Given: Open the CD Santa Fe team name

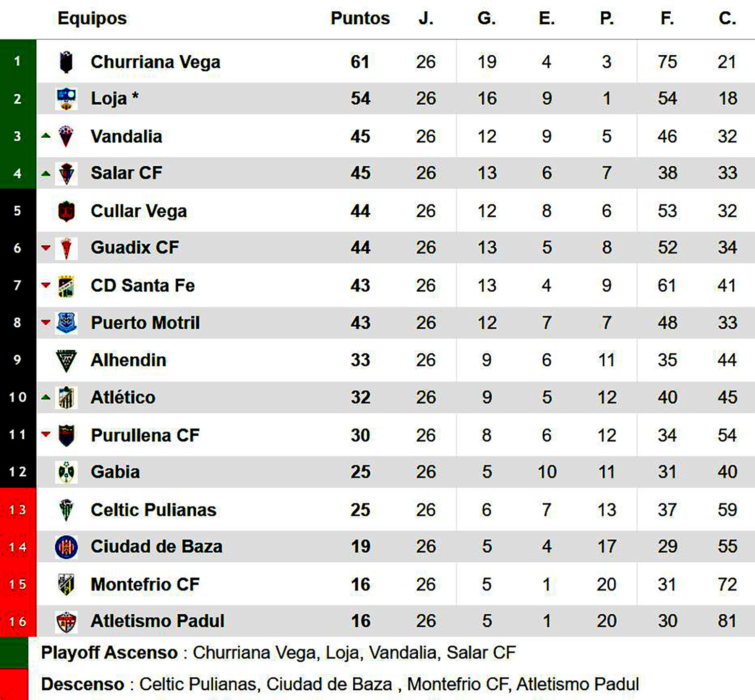Looking at the screenshot, I should pyautogui.click(x=142, y=286).
